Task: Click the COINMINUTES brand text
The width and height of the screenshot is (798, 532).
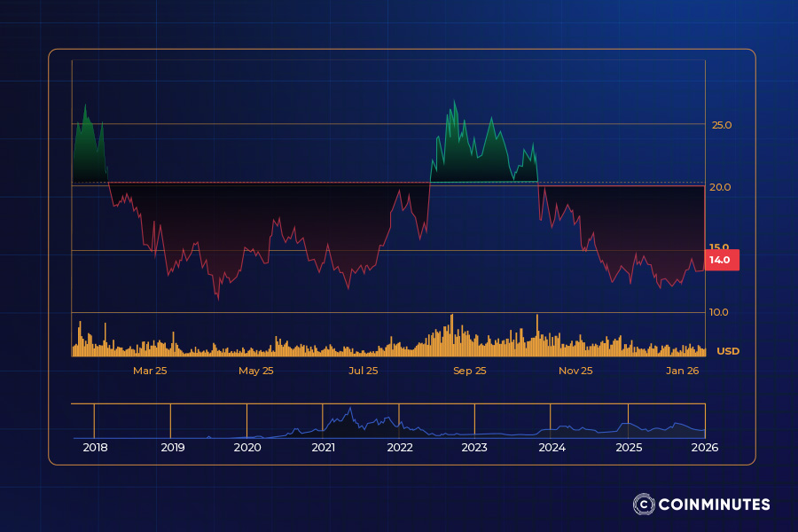Action: (x=714, y=505)
